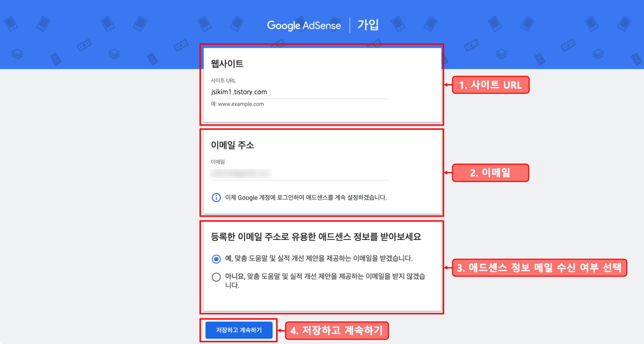Image resolution: width=644 pixels, height=344 pixels.
Task: Click the site URL input field
Action: [300, 92]
